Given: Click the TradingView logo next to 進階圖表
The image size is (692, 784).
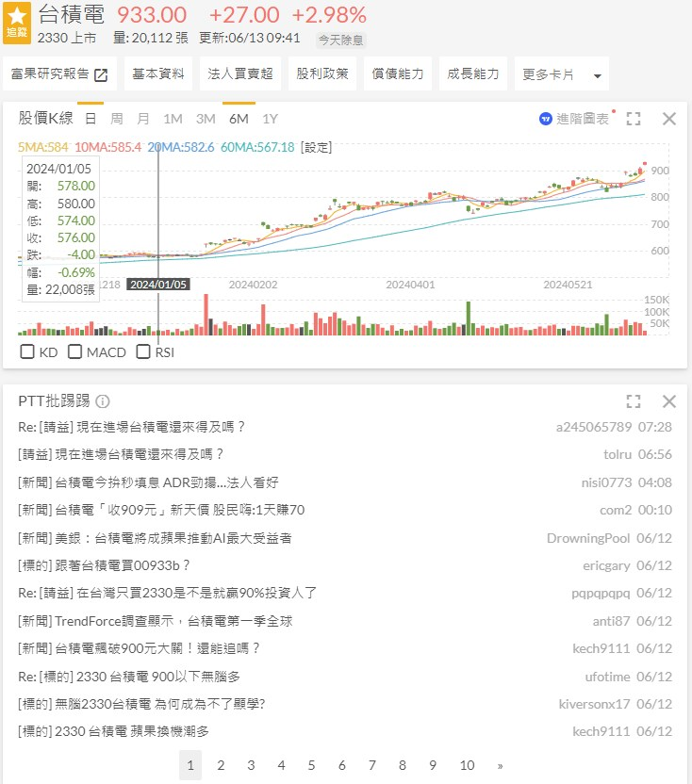Looking at the screenshot, I should pyautogui.click(x=545, y=119).
